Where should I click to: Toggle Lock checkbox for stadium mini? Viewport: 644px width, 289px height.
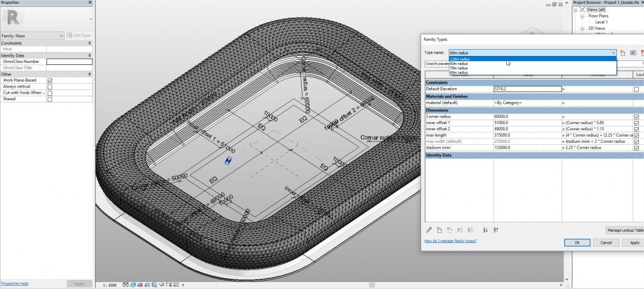tap(636, 147)
